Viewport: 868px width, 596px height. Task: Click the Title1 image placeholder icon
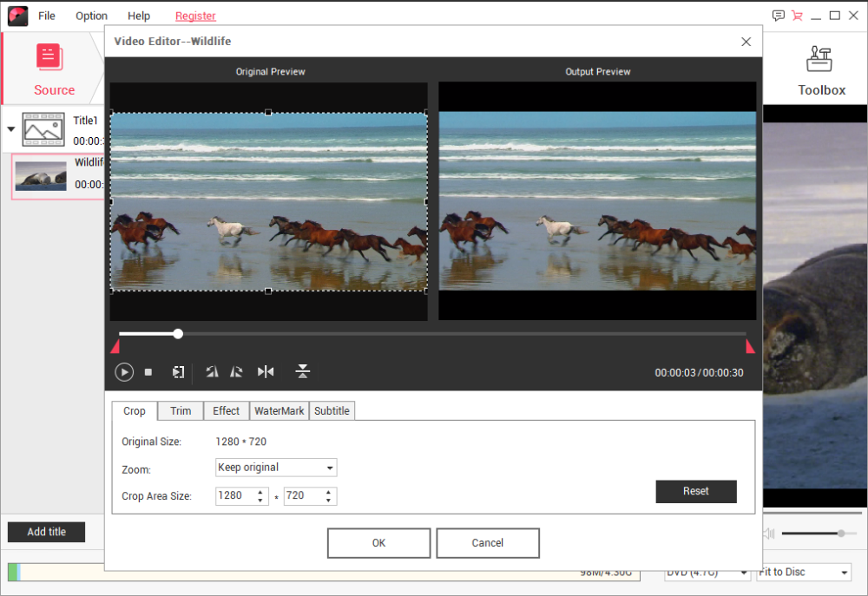(43, 129)
